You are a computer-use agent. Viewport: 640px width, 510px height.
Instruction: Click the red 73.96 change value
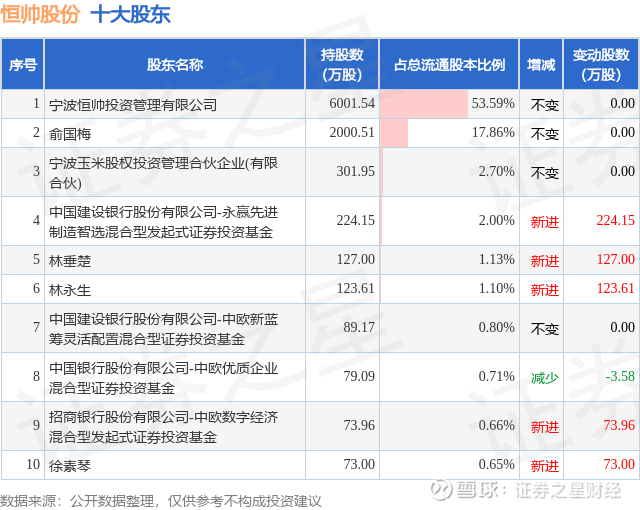click(619, 425)
